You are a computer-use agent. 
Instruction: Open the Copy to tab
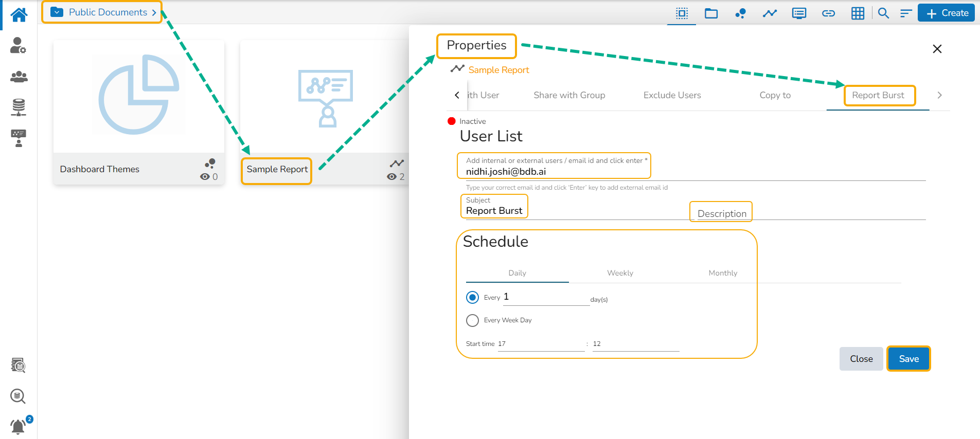[775, 95]
